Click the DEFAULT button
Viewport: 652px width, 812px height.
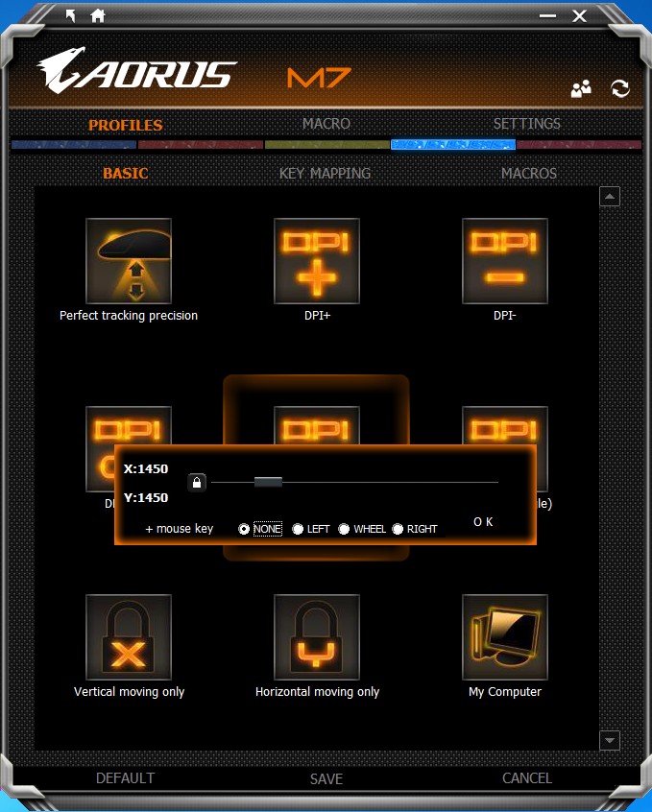[125, 778]
